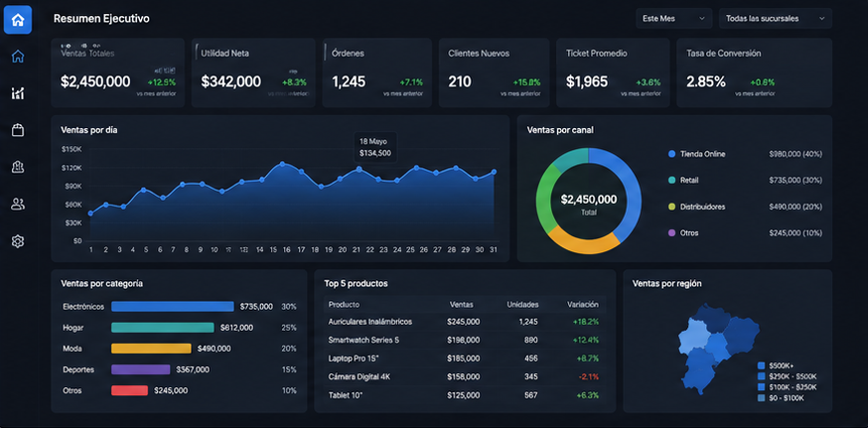Open the branches building sidebar icon
The width and height of the screenshot is (868, 428).
pos(18,167)
